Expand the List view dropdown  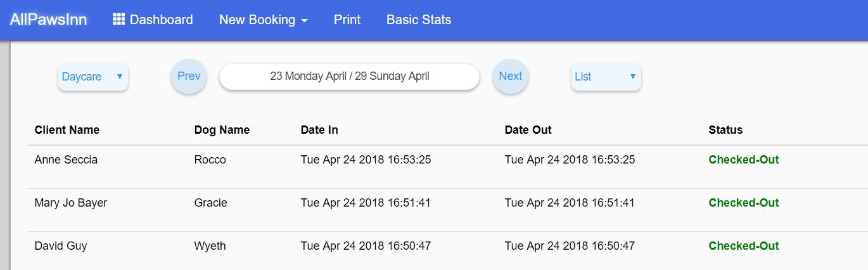coord(606,77)
